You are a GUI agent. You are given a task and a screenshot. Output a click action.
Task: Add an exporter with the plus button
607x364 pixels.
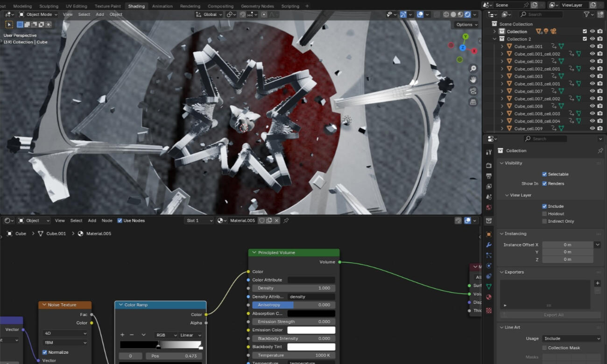597,283
